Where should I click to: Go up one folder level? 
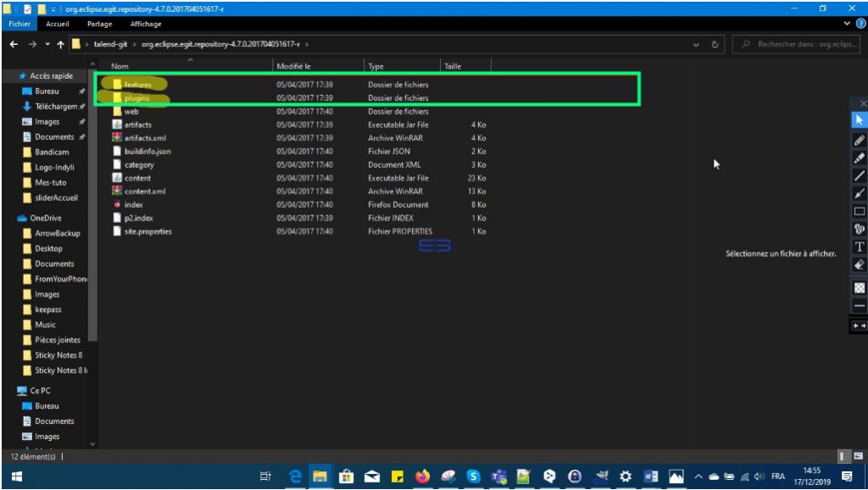(60, 44)
